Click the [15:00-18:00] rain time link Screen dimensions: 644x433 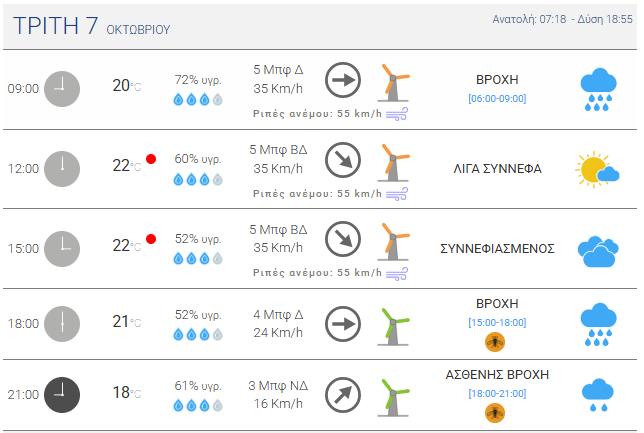point(497,322)
